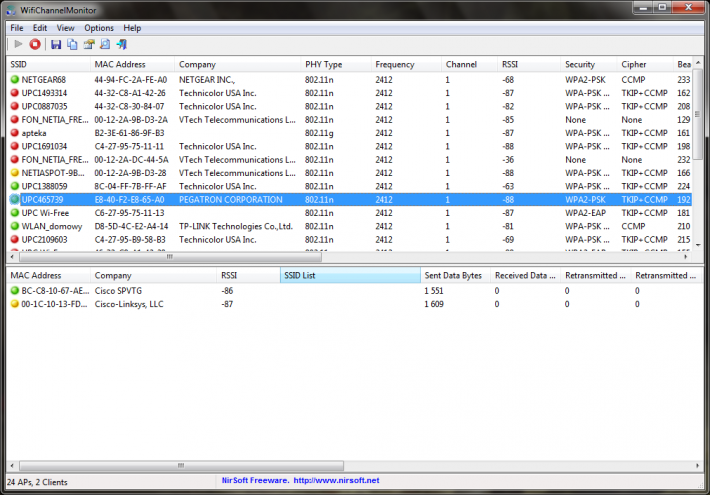Click MAC address 44-32-C8-A1-42-26 cell
710x495 pixels.
[x=130, y=93]
